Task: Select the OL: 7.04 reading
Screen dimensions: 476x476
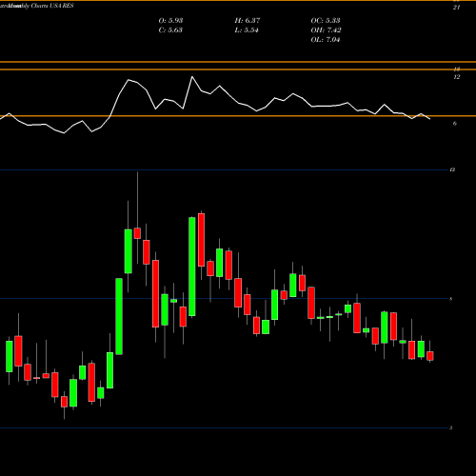Action: 326,39
